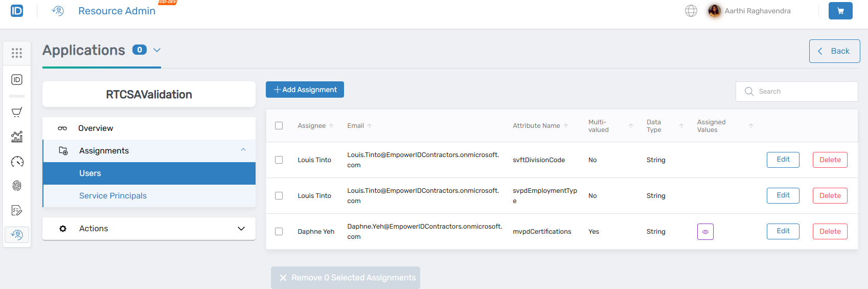Check the svftDivisionCode row checkbox
868x289 pixels.
pyautogui.click(x=279, y=160)
